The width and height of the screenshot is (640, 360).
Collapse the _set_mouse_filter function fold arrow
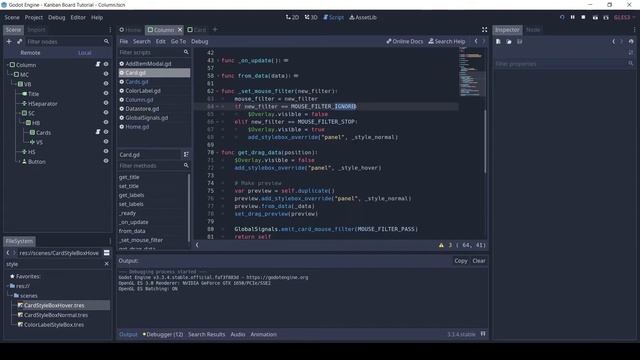(218, 91)
